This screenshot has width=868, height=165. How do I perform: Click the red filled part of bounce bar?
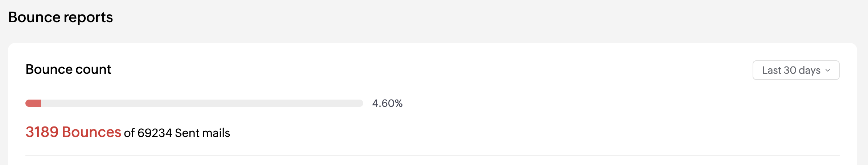34,103
